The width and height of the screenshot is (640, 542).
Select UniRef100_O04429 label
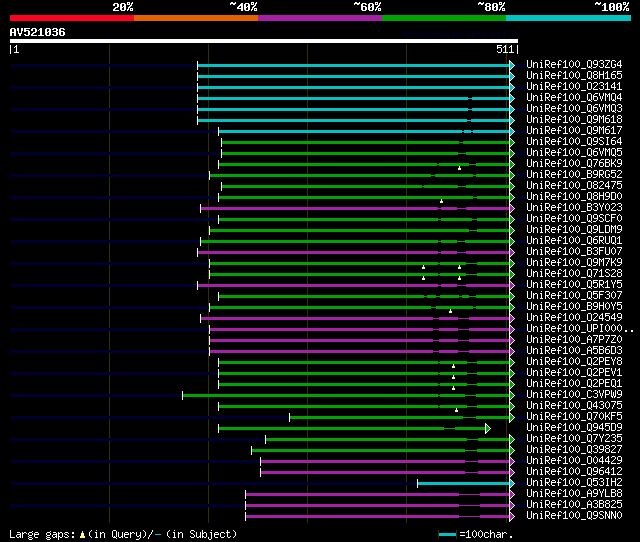pyautogui.click(x=574, y=461)
